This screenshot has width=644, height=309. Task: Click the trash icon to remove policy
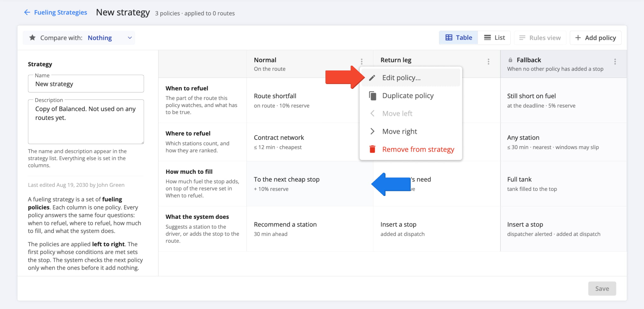(x=372, y=149)
